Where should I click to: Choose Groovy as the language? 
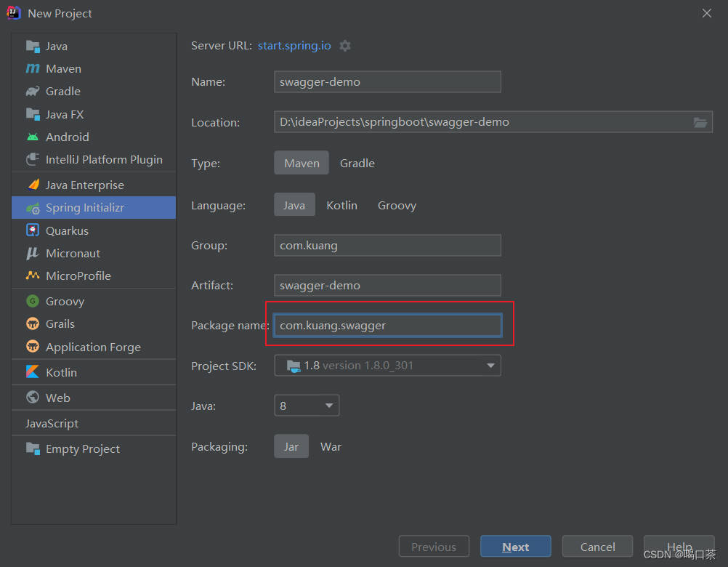pos(397,205)
